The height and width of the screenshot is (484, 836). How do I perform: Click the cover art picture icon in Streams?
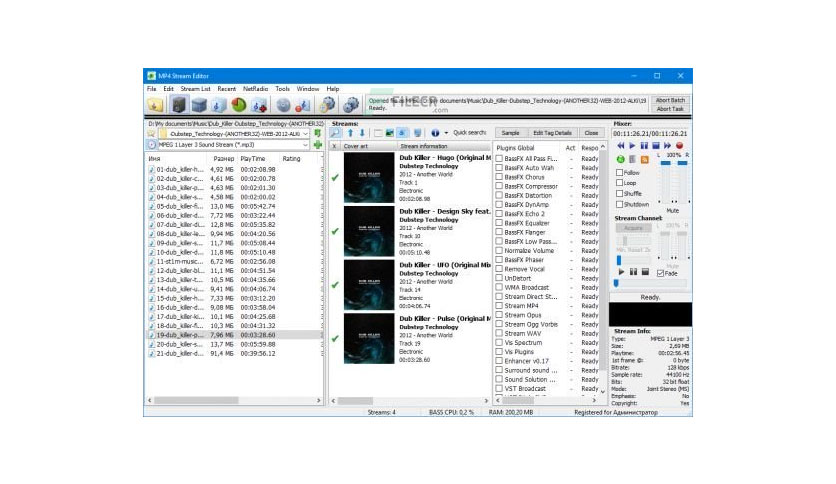point(390,133)
